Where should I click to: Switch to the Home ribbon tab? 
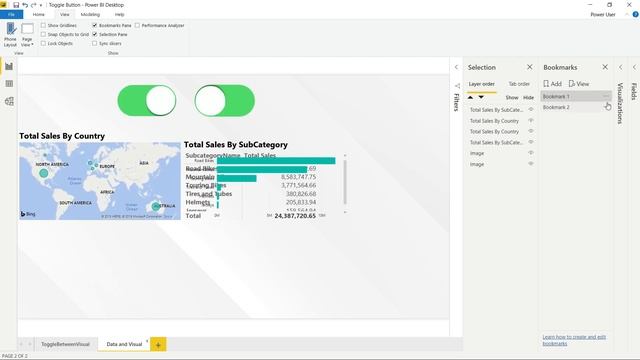38,14
